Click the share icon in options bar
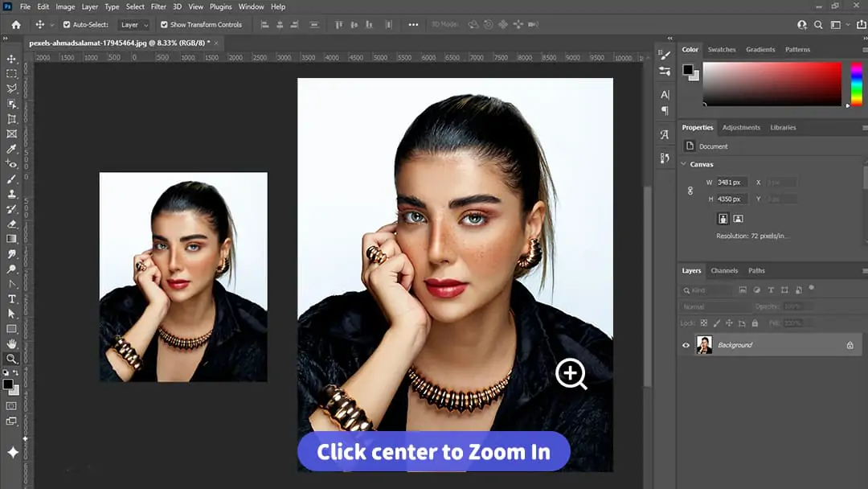The image size is (868, 489). pyautogui.click(x=862, y=24)
